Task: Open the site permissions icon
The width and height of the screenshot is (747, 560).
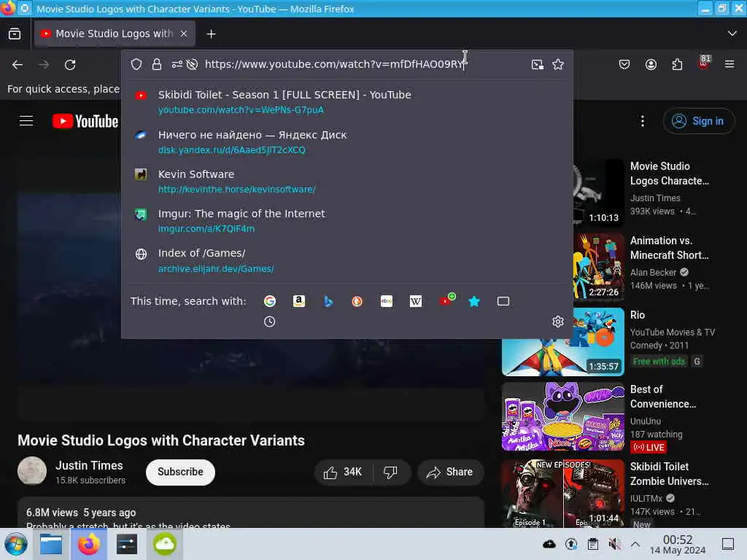Action: tap(177, 64)
